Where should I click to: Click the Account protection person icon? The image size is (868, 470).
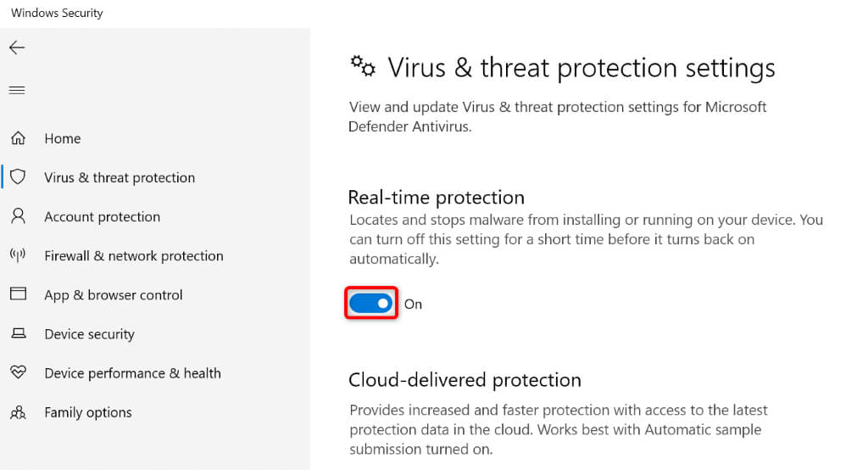coord(18,216)
